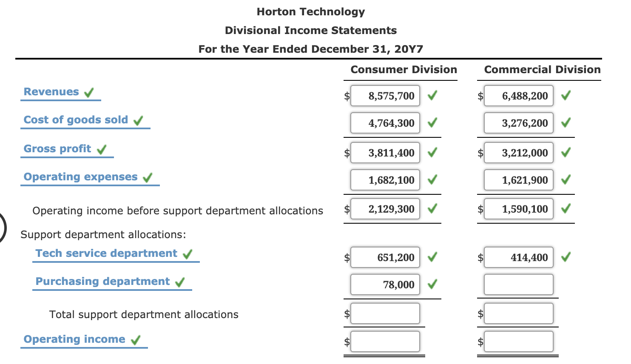Viewport: 631px width, 364px height.
Task: Click green checkmark beside Commercial 1,621,900
Action: 566,180
